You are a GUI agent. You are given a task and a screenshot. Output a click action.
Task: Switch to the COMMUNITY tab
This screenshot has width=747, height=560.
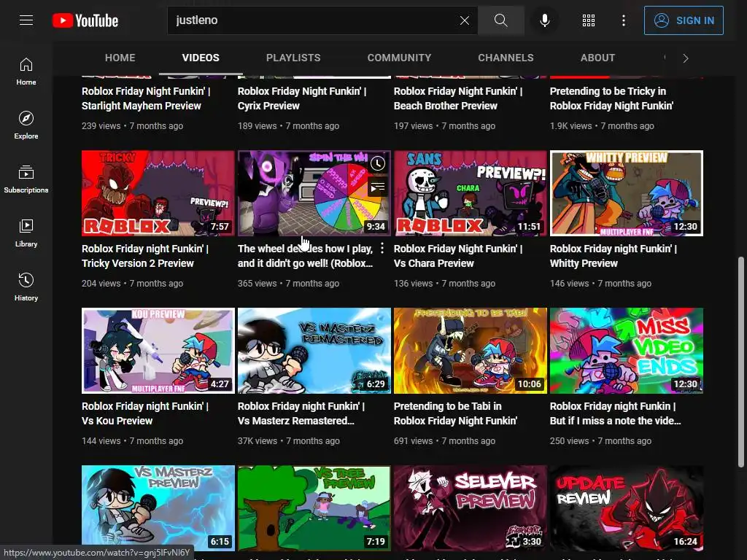coord(399,58)
